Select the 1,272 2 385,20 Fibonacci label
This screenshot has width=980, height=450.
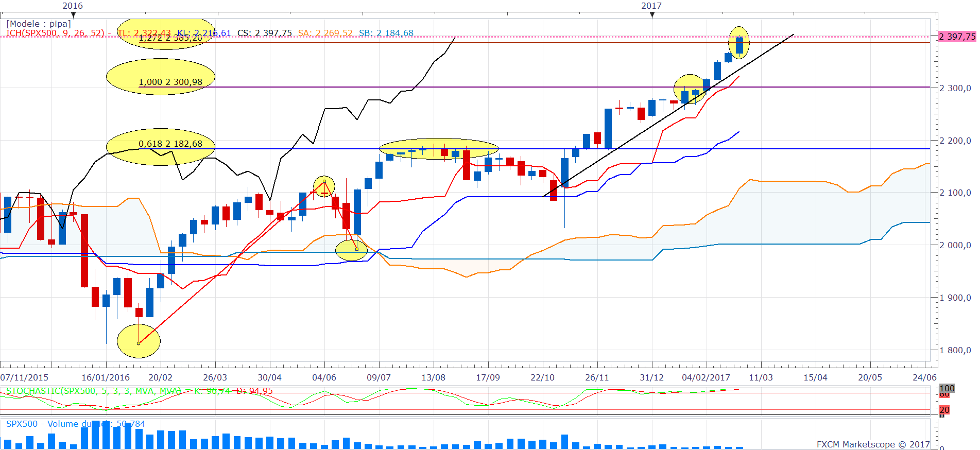click(x=170, y=39)
